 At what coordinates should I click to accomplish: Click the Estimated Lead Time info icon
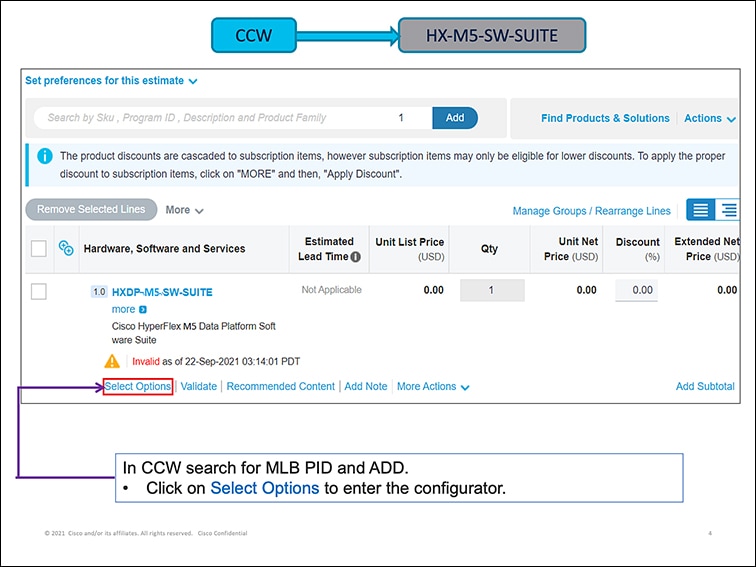[x=356, y=257]
